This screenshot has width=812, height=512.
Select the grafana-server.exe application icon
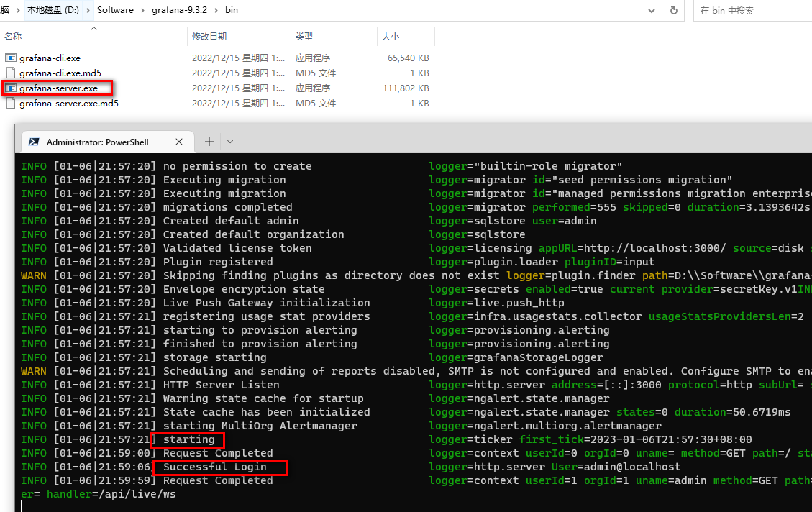pos(10,88)
